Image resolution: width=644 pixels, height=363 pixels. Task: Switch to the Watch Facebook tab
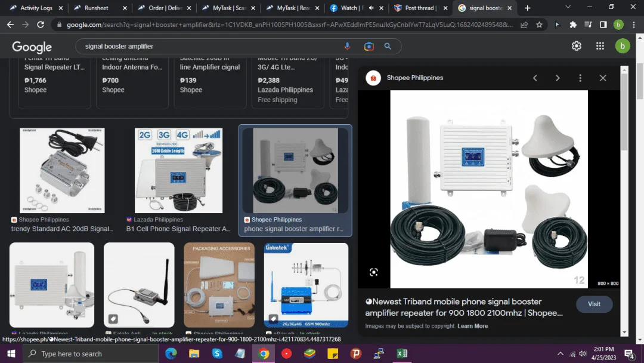(351, 8)
